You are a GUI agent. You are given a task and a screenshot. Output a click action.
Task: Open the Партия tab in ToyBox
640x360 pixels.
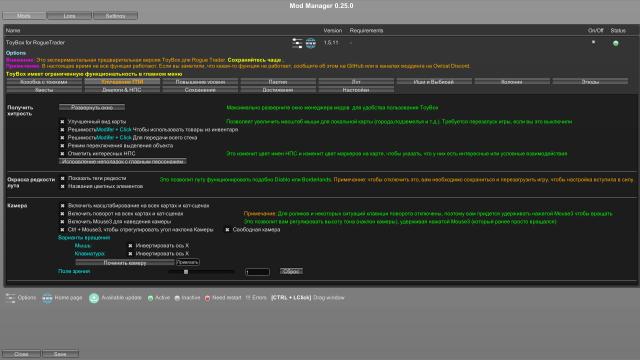click(278, 82)
